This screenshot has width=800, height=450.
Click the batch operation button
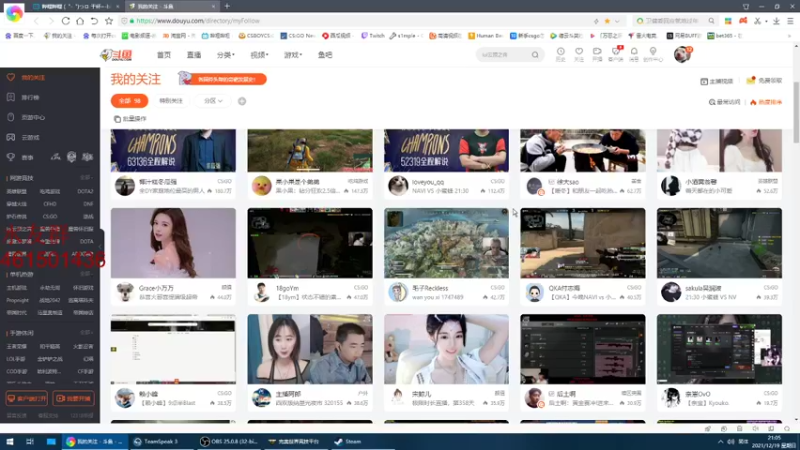tap(131, 119)
